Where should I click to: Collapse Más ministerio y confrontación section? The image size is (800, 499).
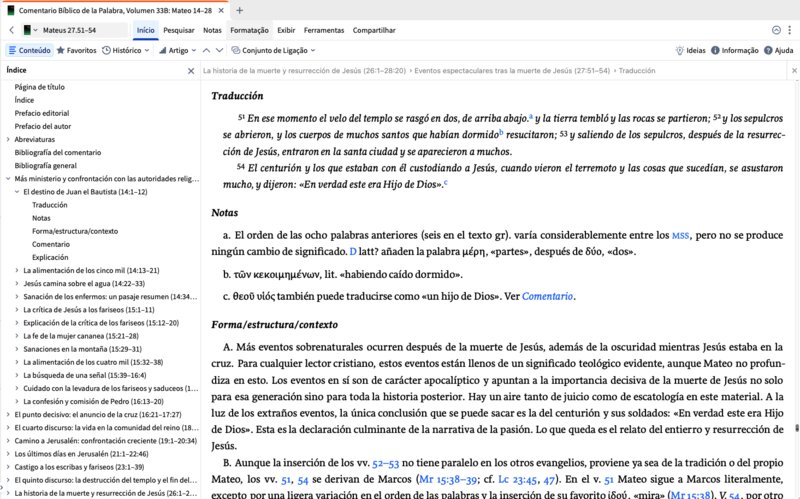click(x=8, y=179)
